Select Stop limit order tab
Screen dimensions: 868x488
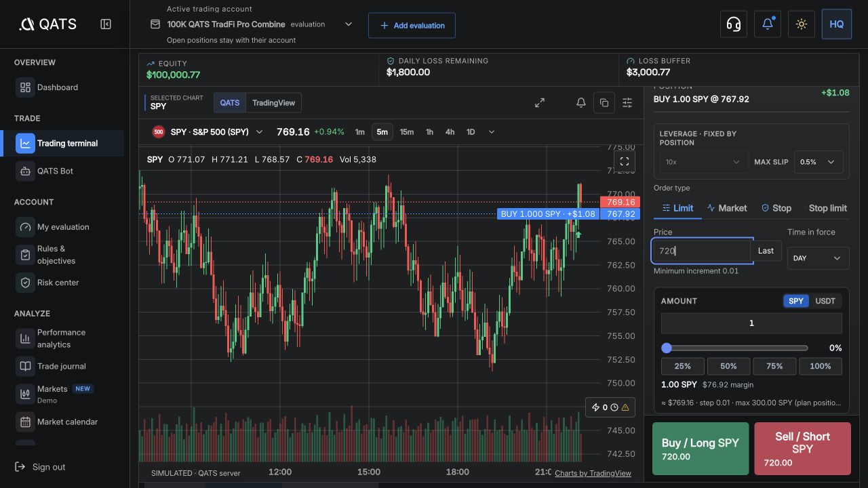(824, 208)
